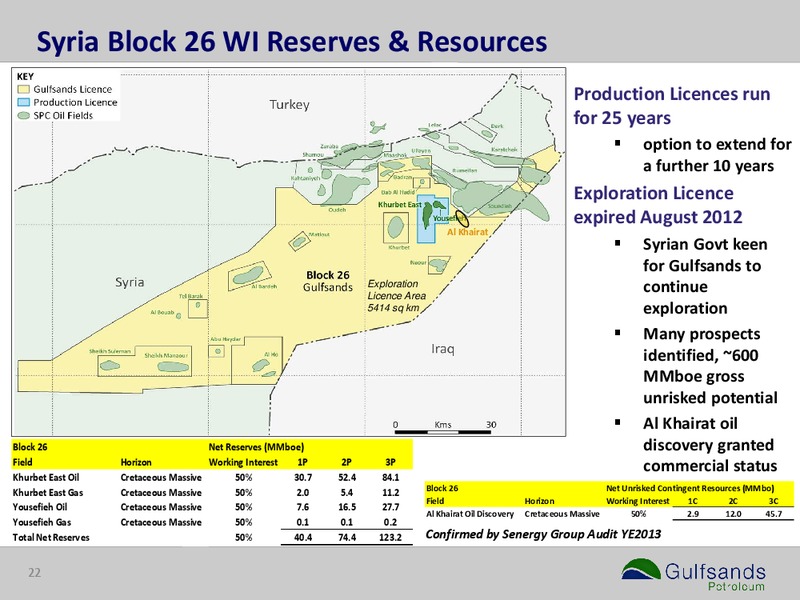800x600 pixels.
Task: Click the 'Abu Heydar' map label
Action: pyautogui.click(x=225, y=339)
